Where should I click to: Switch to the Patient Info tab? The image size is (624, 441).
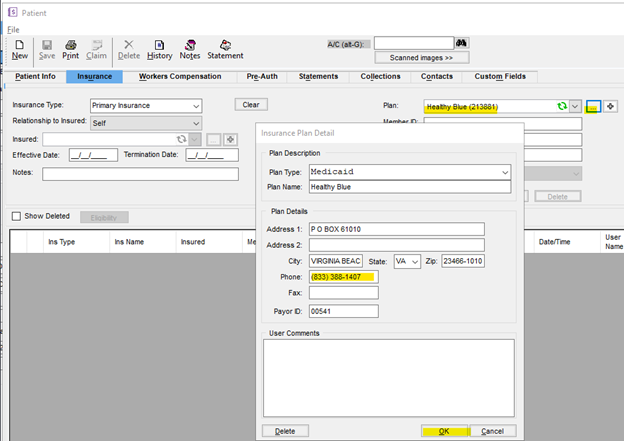click(x=35, y=76)
